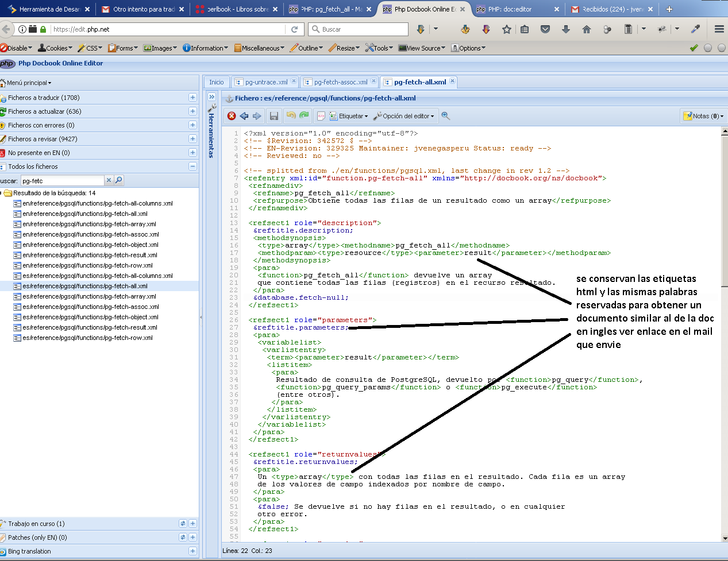Open Menú principal menu
The image size is (728, 561).
pyautogui.click(x=27, y=83)
